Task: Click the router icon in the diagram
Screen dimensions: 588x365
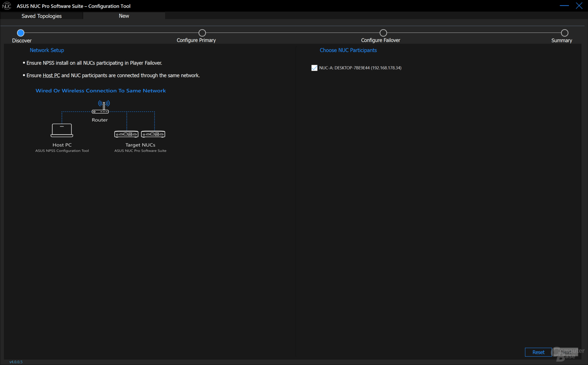Action: [x=101, y=107]
